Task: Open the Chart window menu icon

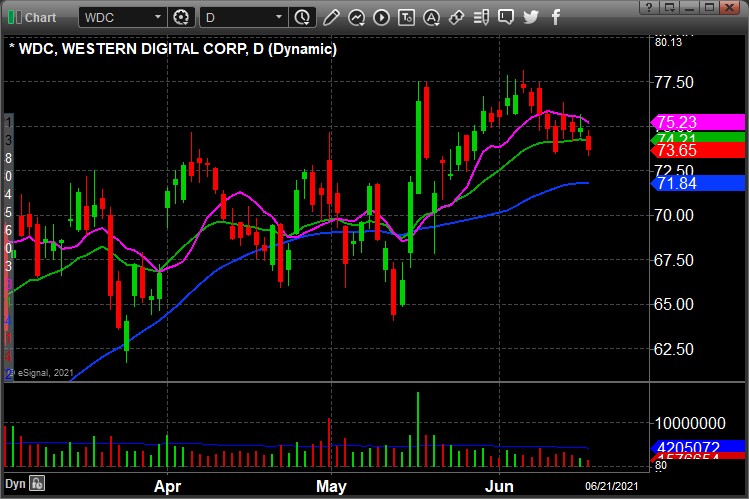Action: point(15,18)
